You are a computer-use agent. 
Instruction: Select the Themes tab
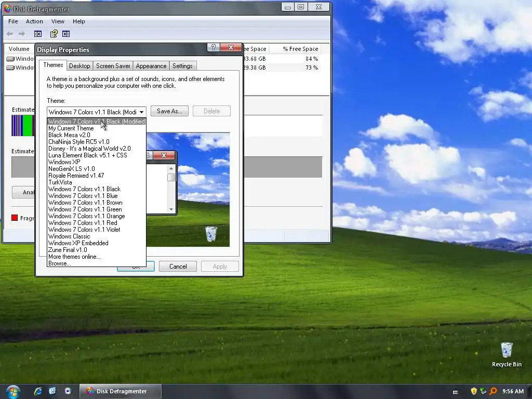53,65
